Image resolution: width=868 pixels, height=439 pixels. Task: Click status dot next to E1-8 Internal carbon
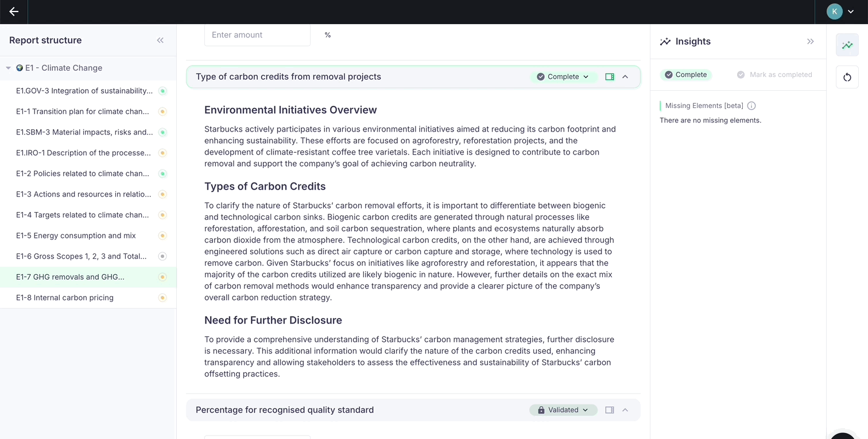click(162, 298)
